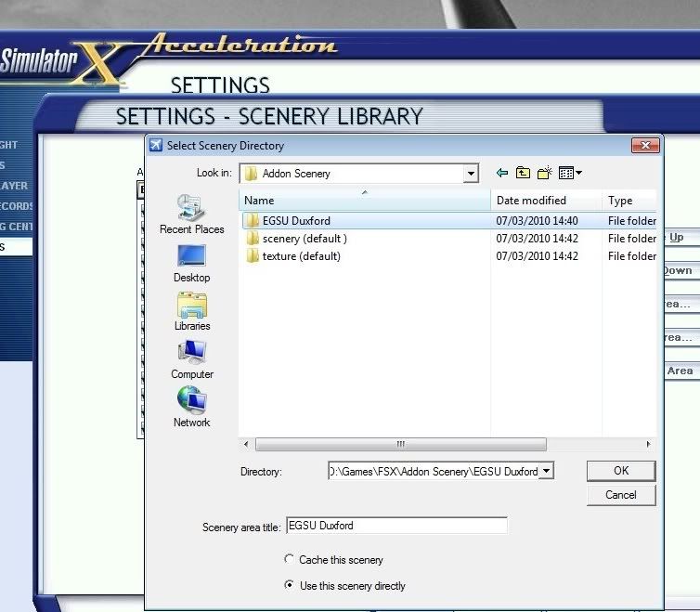Open Recent Places shortcut

[x=192, y=215]
